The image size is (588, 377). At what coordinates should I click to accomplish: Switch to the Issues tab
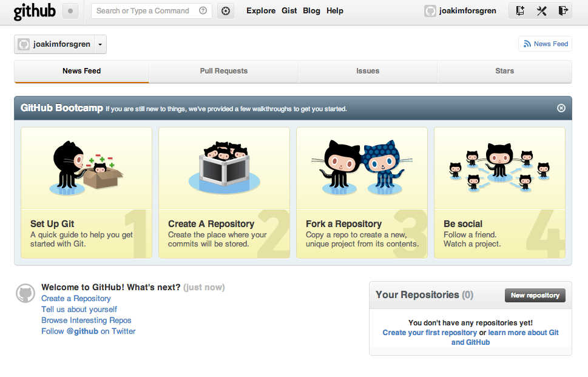[368, 71]
